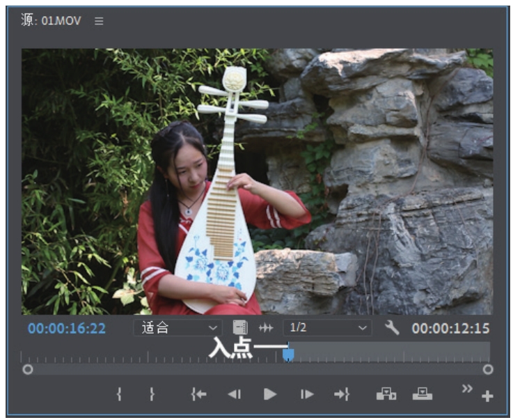The width and height of the screenshot is (513, 420).
Task: Click the blue playhead marker on time ruler
Action: click(x=288, y=355)
